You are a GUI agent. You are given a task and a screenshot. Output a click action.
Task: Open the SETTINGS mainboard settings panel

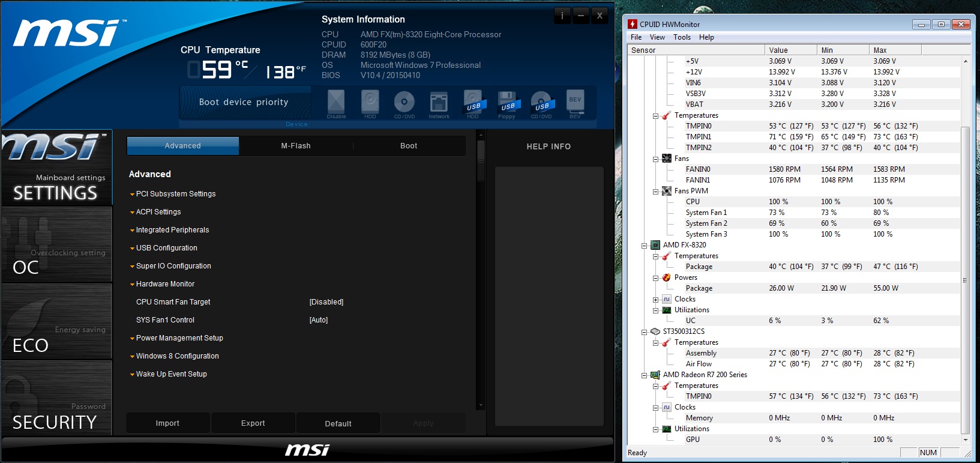pos(57,168)
